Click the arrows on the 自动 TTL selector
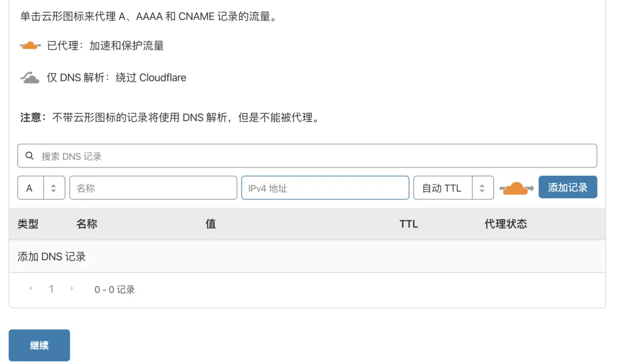The image size is (632, 364). point(483,188)
